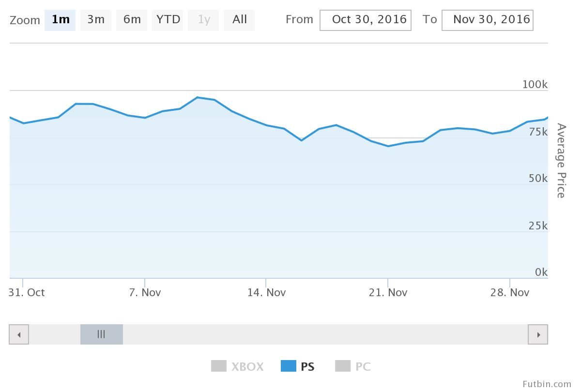Select the 3m zoom range
The image size is (581, 392).
(x=96, y=20)
